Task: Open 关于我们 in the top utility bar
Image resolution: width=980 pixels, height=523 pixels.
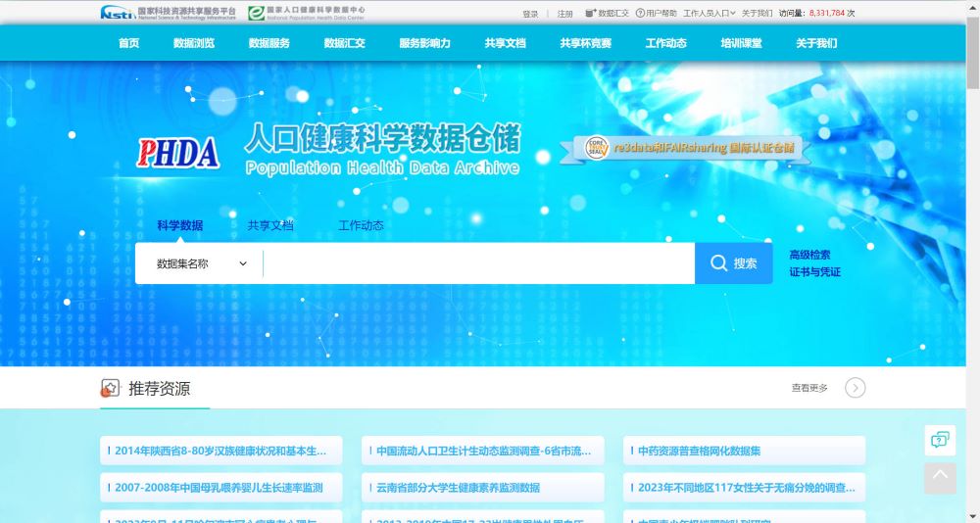Action: click(757, 13)
